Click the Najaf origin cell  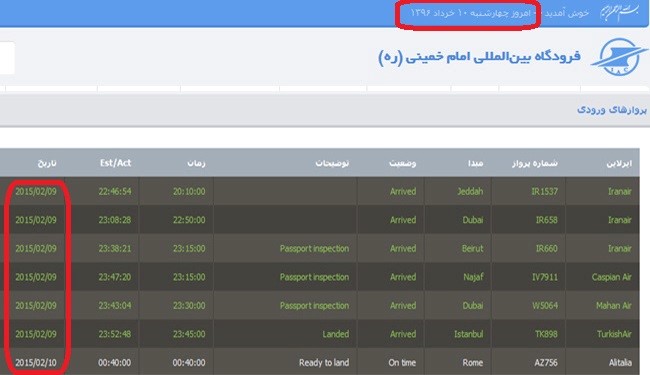(473, 277)
